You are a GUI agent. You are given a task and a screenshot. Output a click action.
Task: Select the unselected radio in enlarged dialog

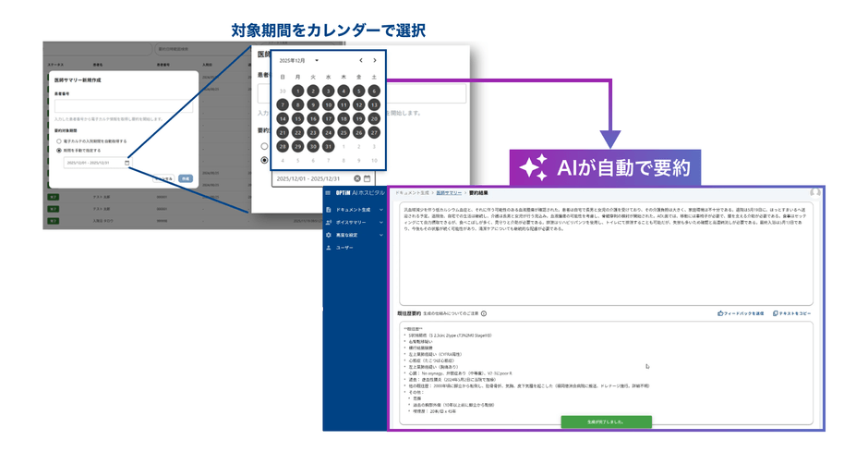point(265,146)
